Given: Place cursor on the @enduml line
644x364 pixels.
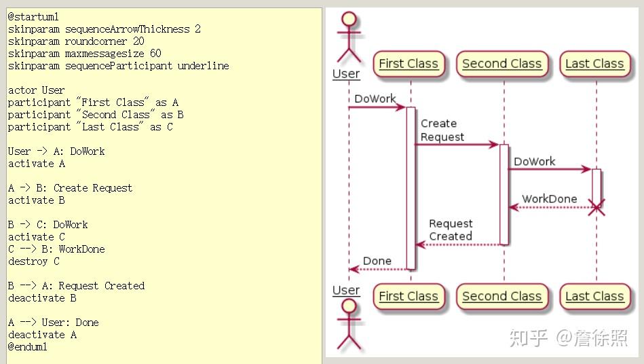Looking at the screenshot, I should click(28, 347).
